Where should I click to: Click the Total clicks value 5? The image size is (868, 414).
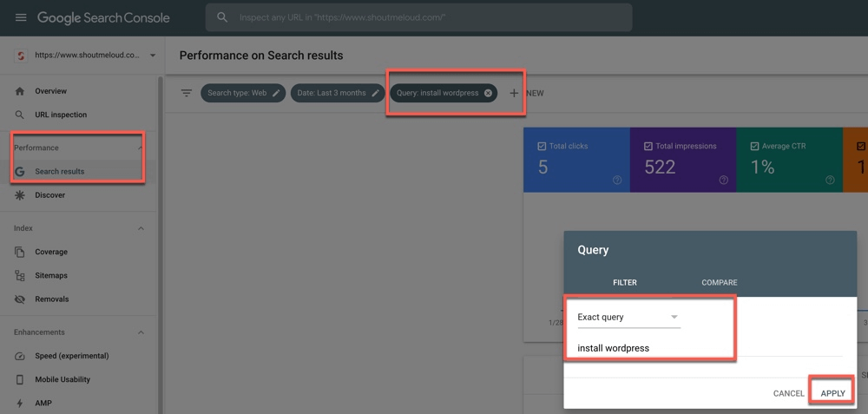(542, 168)
